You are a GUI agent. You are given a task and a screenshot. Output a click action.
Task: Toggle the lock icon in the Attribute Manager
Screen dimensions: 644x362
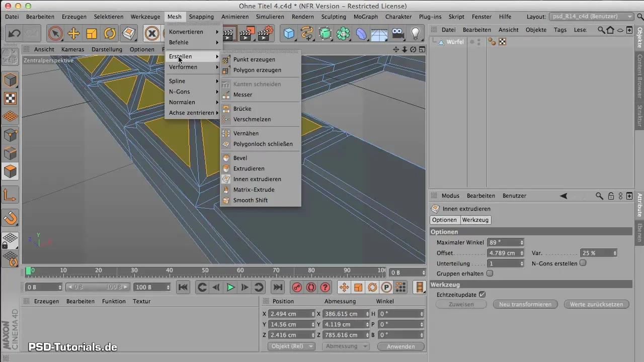pyautogui.click(x=611, y=196)
